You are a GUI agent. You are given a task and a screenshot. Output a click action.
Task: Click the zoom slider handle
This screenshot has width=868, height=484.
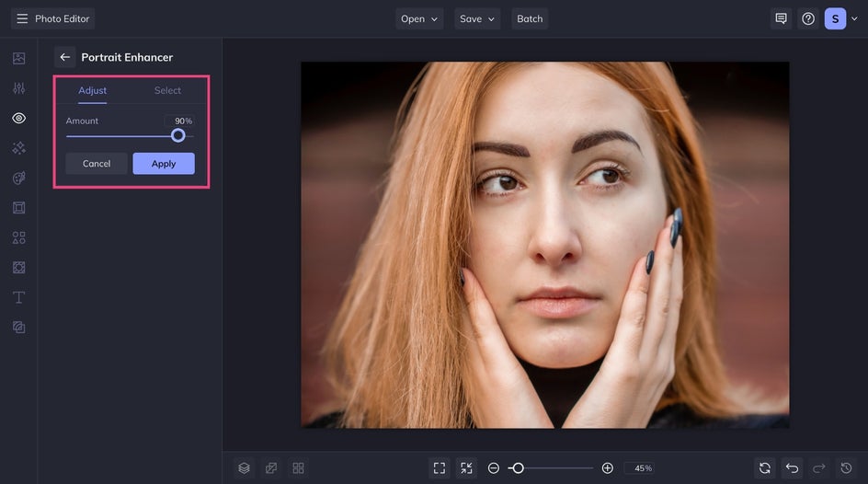pyautogui.click(x=518, y=468)
